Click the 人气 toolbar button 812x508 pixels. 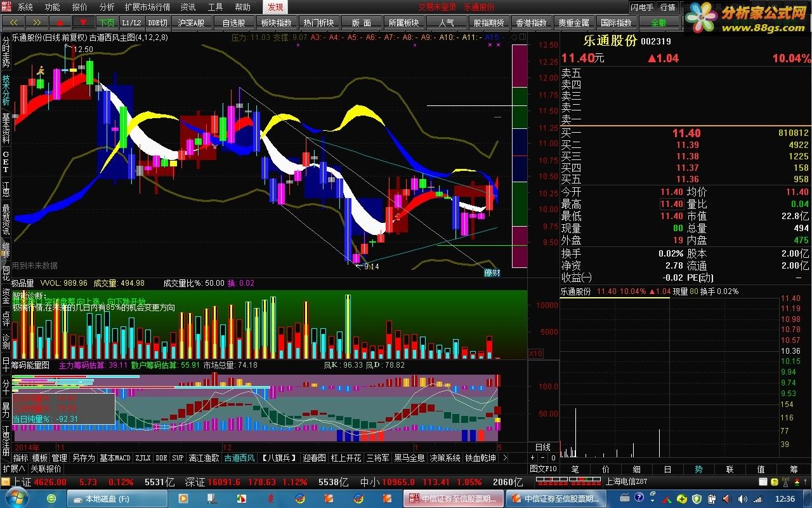tap(446, 22)
